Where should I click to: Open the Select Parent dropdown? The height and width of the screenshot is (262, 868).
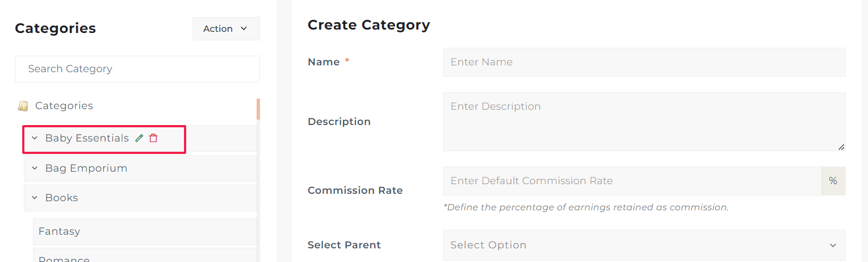[x=644, y=245]
